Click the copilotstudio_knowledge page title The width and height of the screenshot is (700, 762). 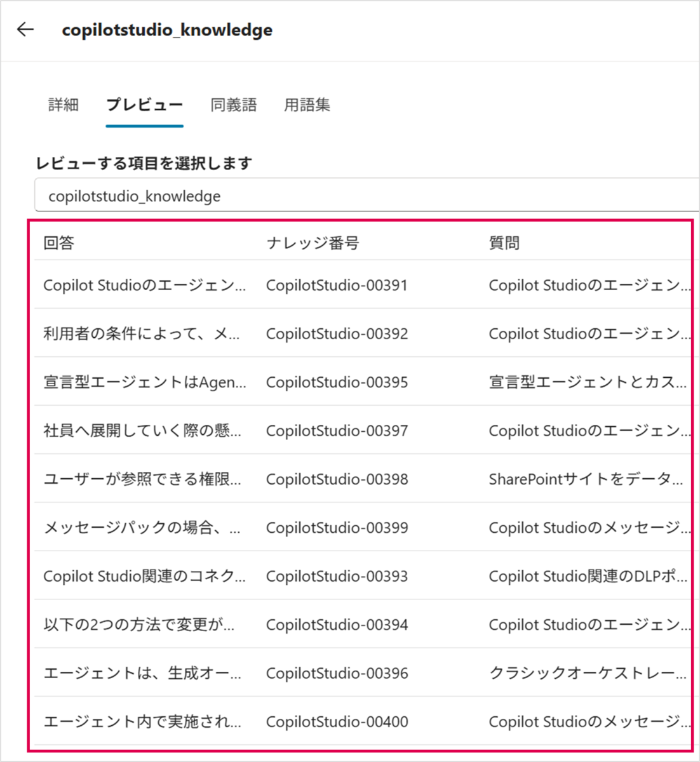click(167, 30)
